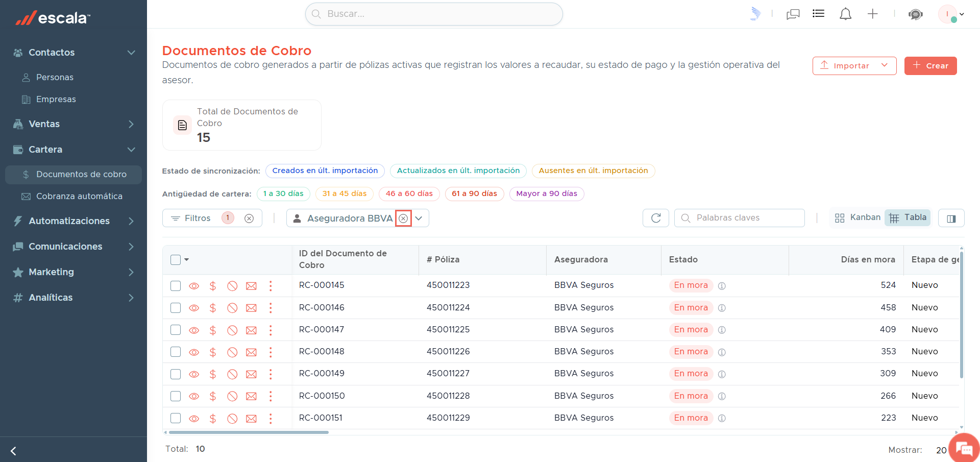This screenshot has height=462, width=980.
Task: Go to Empresas
Action: click(56, 99)
